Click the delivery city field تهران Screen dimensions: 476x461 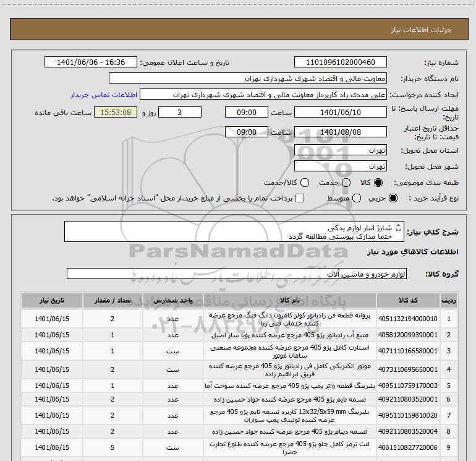click(340, 166)
